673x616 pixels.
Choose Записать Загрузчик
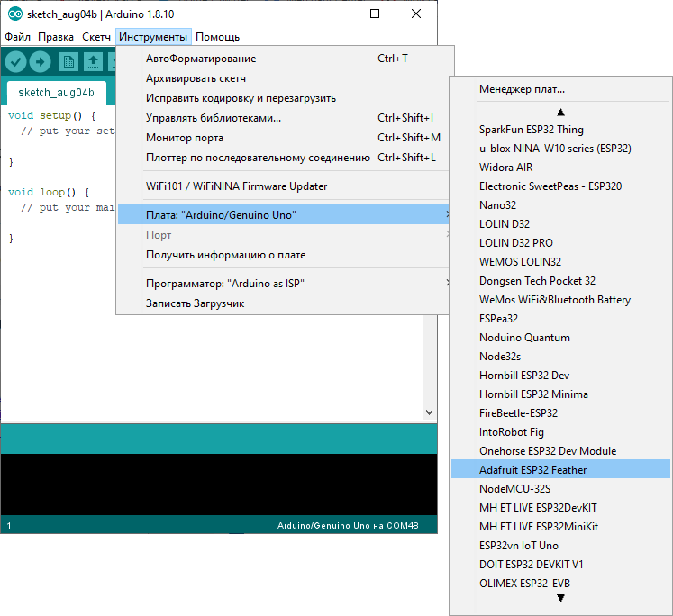click(x=284, y=303)
